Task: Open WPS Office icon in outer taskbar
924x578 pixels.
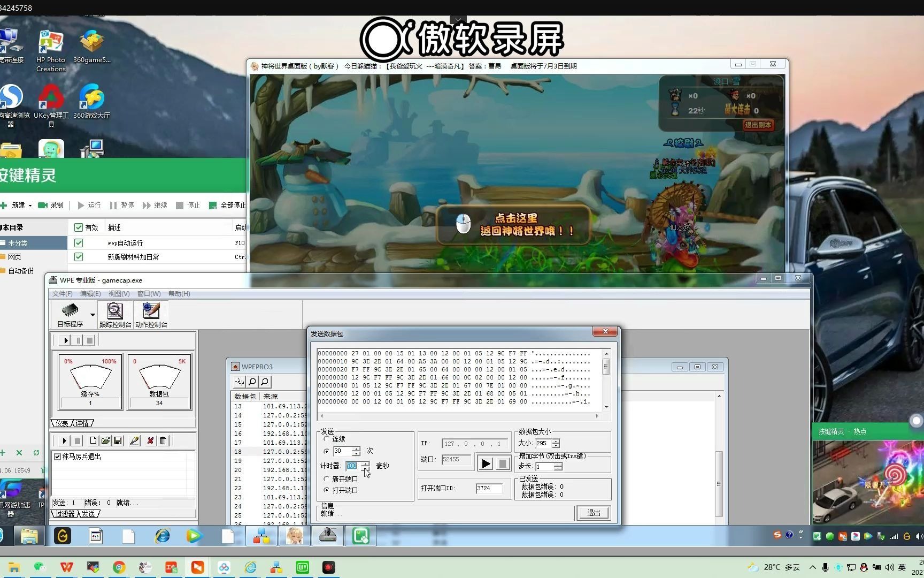Action: [x=67, y=567]
